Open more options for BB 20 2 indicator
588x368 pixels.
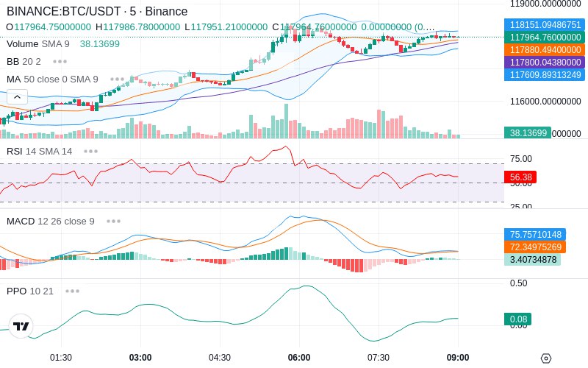[x=60, y=61]
